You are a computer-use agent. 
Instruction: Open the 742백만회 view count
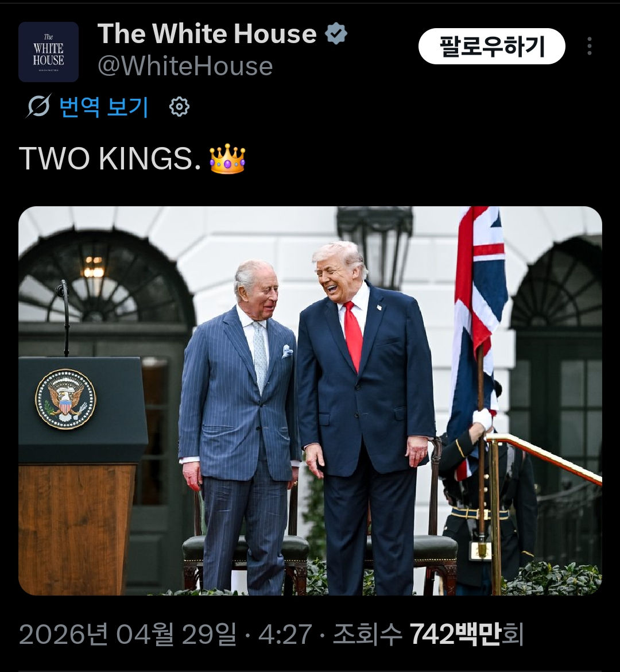pos(467,634)
